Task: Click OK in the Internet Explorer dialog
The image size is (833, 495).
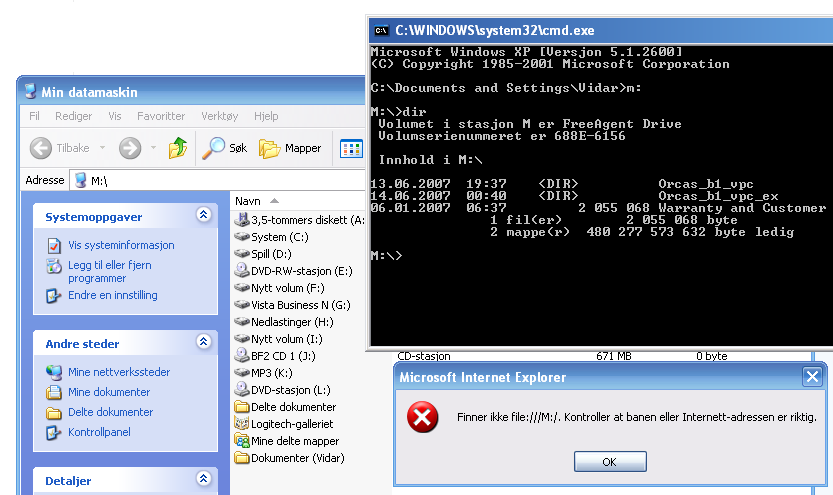Action: click(610, 462)
